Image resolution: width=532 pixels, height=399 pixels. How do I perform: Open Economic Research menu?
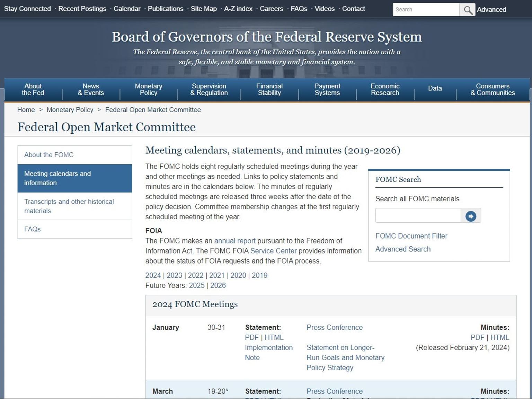(385, 89)
